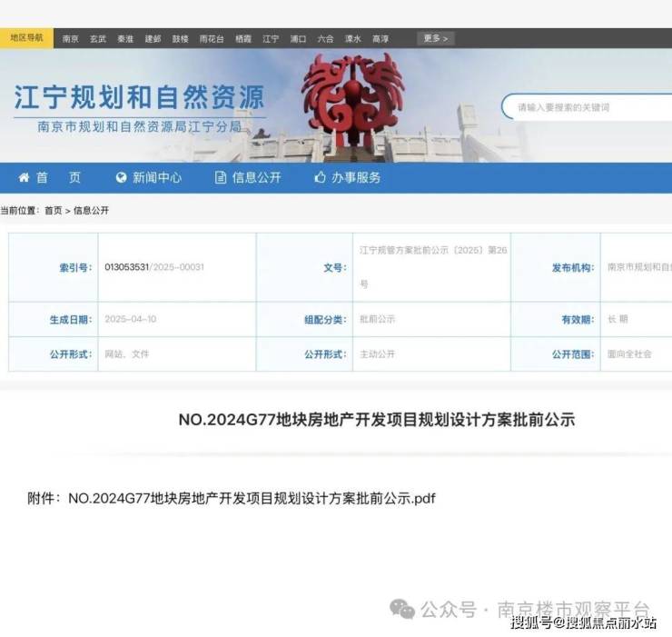Click the home icon in the blue navigation bar
Image resolution: width=672 pixels, height=637 pixels.
click(24, 177)
